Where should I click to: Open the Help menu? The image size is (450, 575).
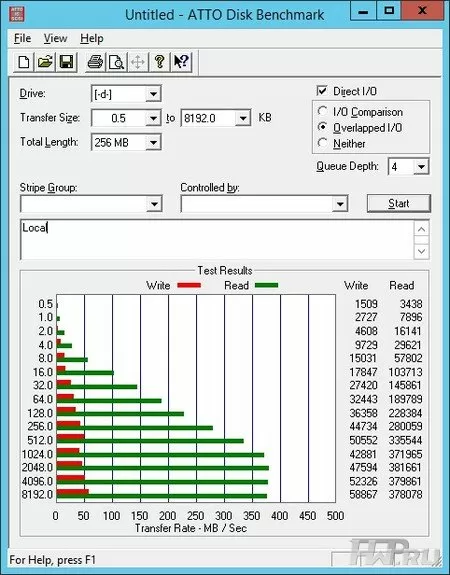point(92,38)
